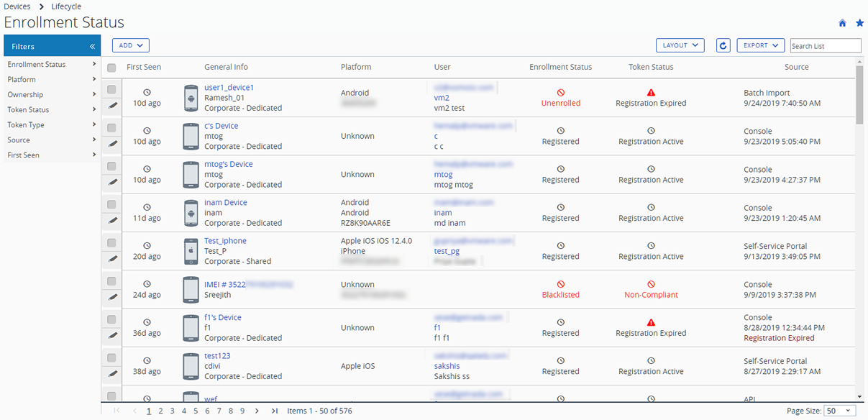The image size is (868, 420).
Task: Collapse the Filters panel
Action: (x=93, y=47)
